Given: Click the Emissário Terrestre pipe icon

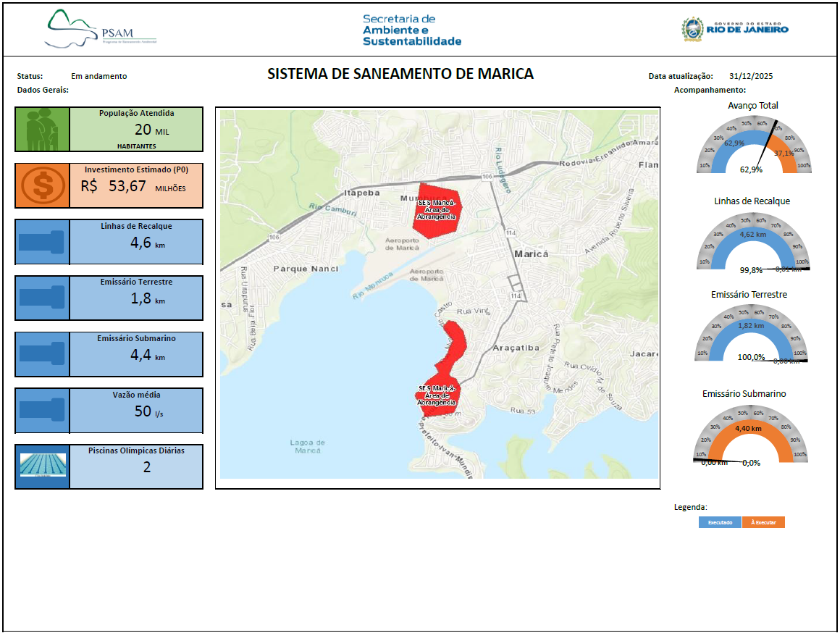Looking at the screenshot, I should tap(42, 298).
